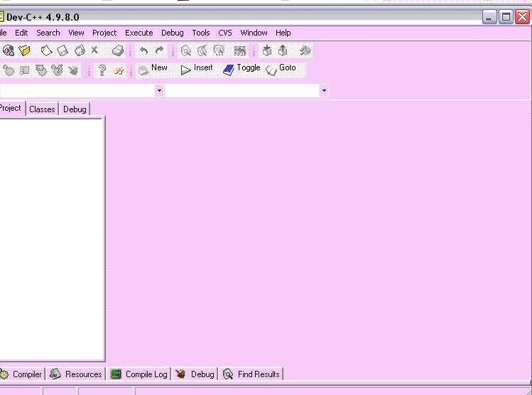
Task: Open the Tools menu
Action: pos(201,33)
